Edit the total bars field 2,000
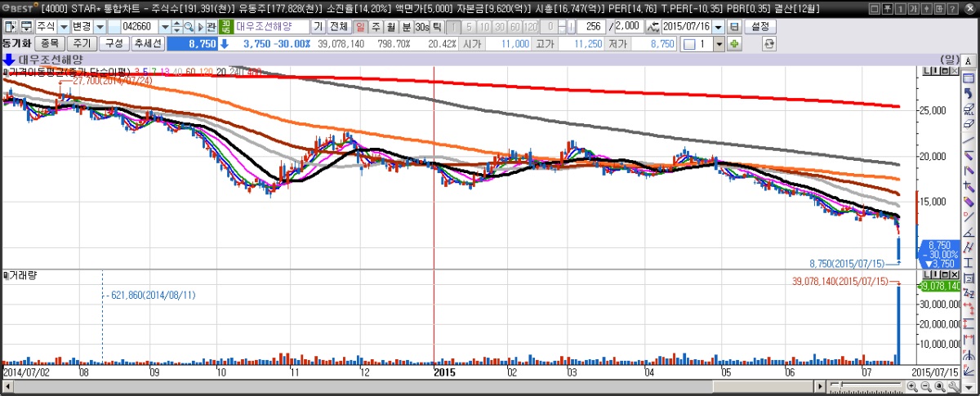980x396 pixels. pyautogui.click(x=629, y=26)
